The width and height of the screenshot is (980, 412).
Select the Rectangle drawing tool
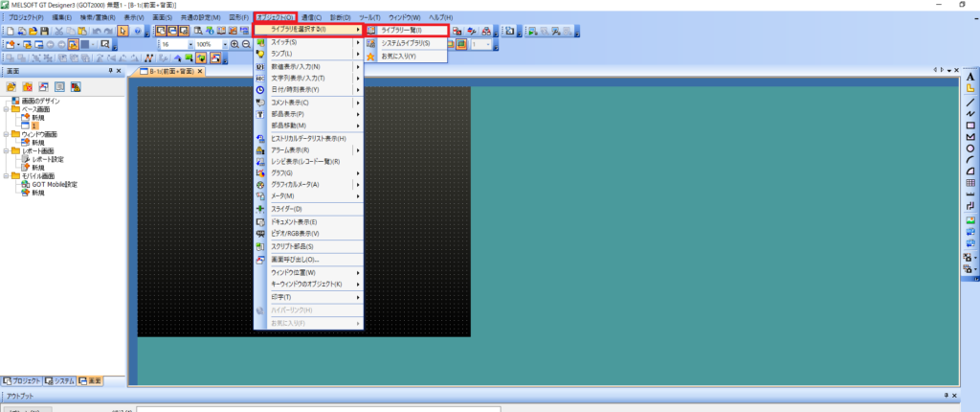[970, 126]
